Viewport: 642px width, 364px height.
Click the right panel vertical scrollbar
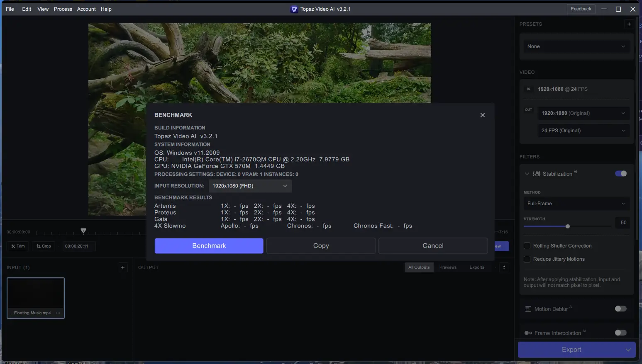(x=637, y=129)
